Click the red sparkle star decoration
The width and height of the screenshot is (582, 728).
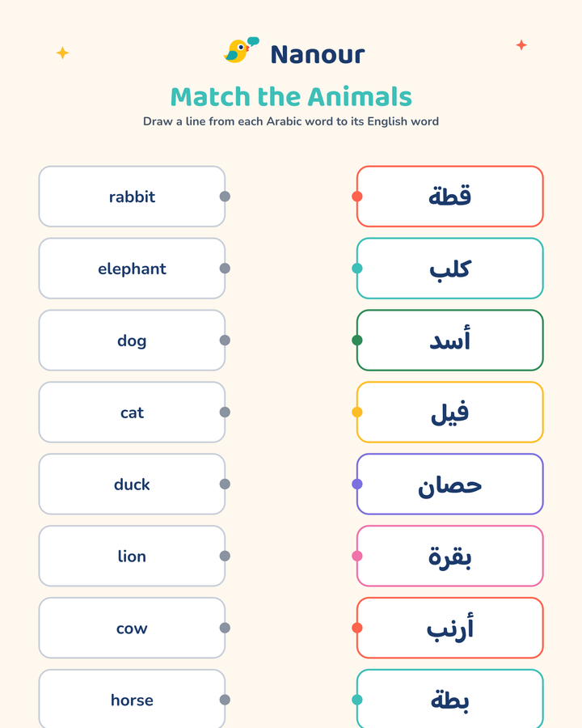pyautogui.click(x=521, y=45)
